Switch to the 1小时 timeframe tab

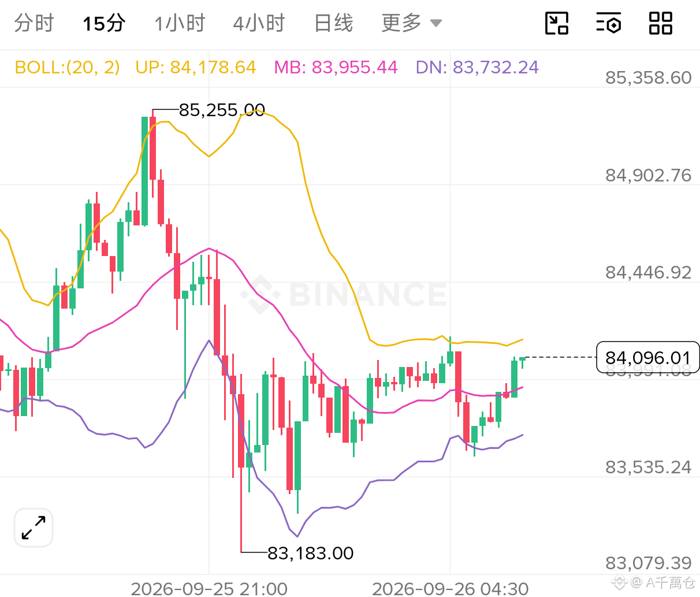coord(180,24)
